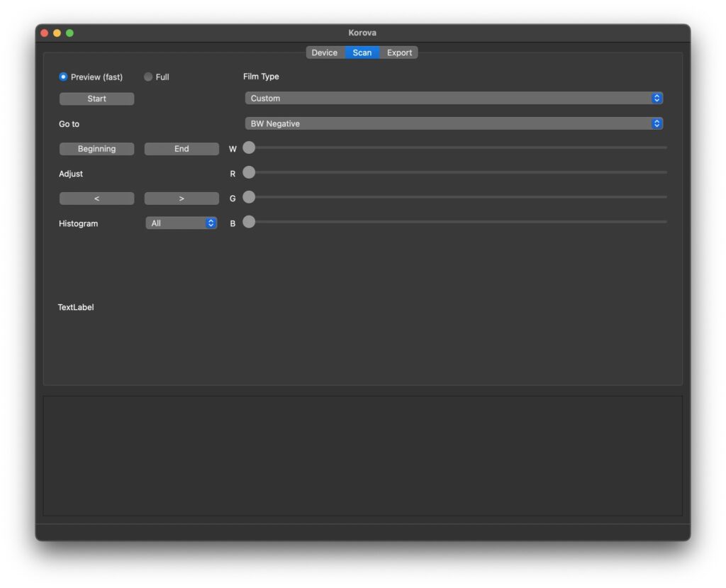Click the Adjust label
Viewport: 726px width, 588px height.
[x=71, y=174]
